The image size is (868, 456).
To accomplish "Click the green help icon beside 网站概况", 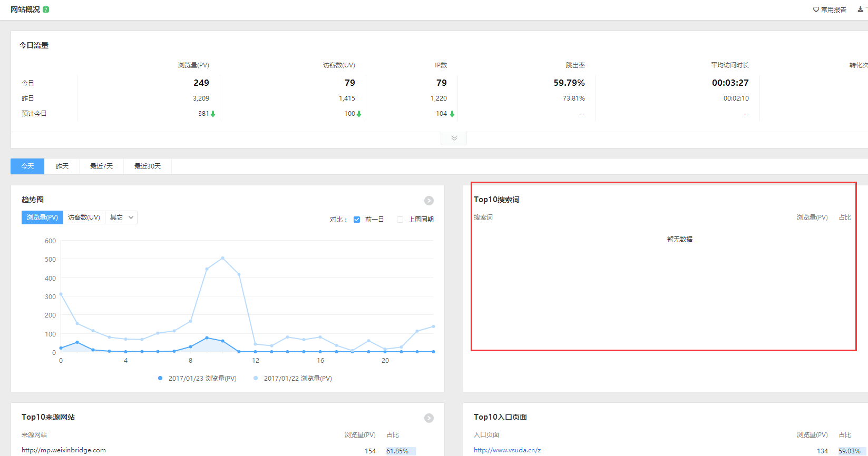I will point(46,9).
